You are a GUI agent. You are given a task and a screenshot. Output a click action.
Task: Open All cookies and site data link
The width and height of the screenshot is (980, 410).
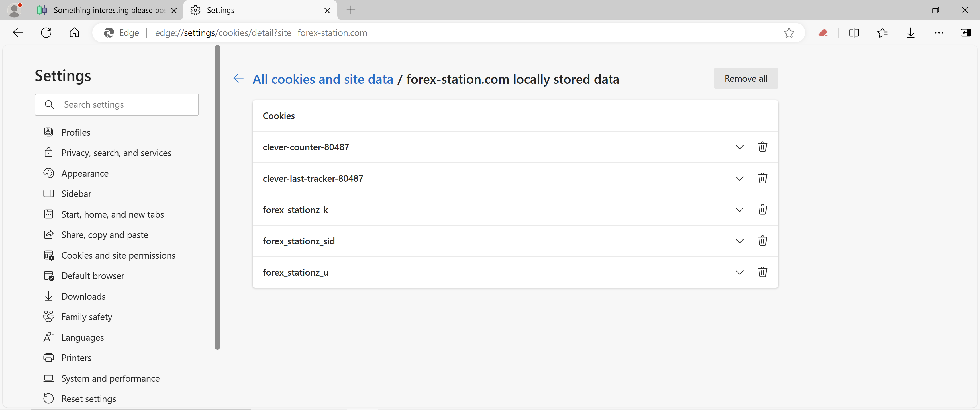tap(322, 79)
